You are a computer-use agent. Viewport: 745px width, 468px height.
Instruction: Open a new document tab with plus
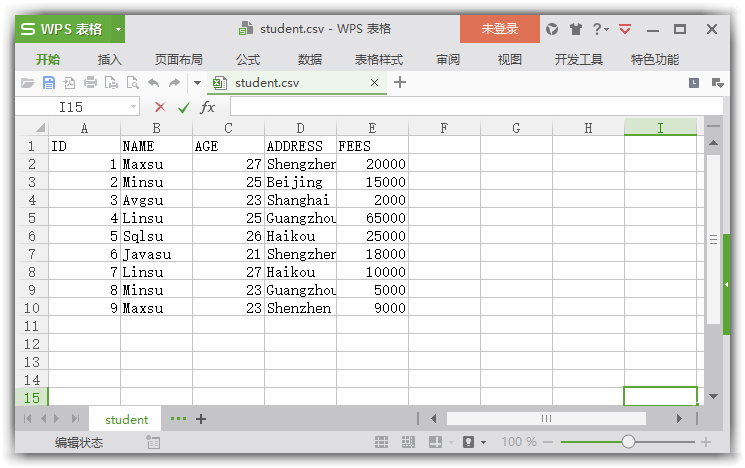[400, 83]
